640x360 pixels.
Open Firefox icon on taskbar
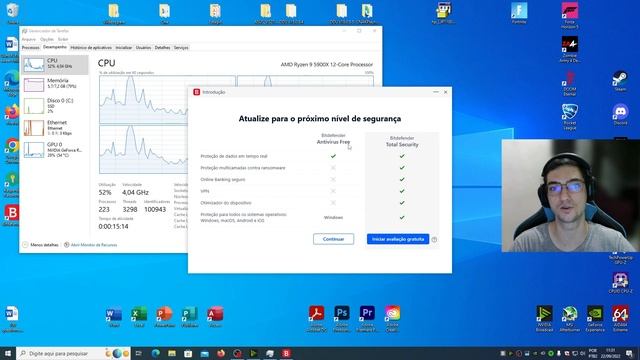pyautogui.click(x=221, y=353)
